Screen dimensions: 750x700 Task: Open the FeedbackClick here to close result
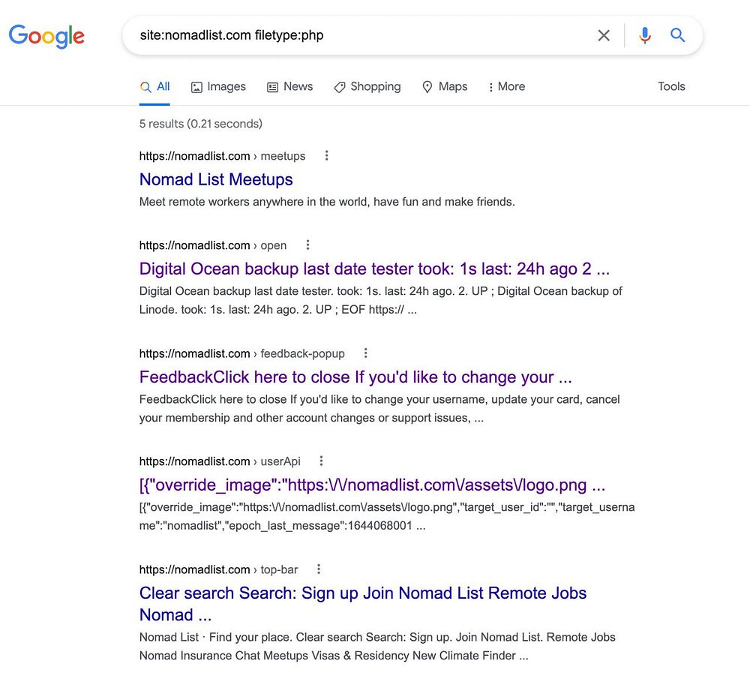click(355, 377)
